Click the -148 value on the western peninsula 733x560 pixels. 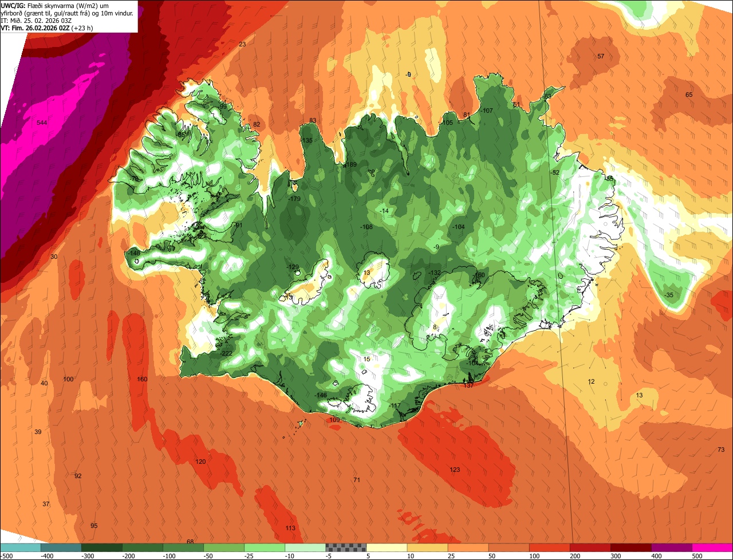pyautogui.click(x=134, y=253)
